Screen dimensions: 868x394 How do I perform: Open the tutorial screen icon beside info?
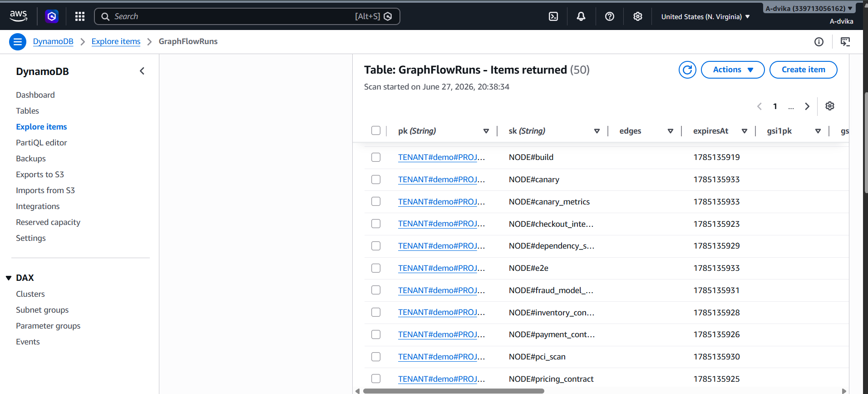click(845, 42)
